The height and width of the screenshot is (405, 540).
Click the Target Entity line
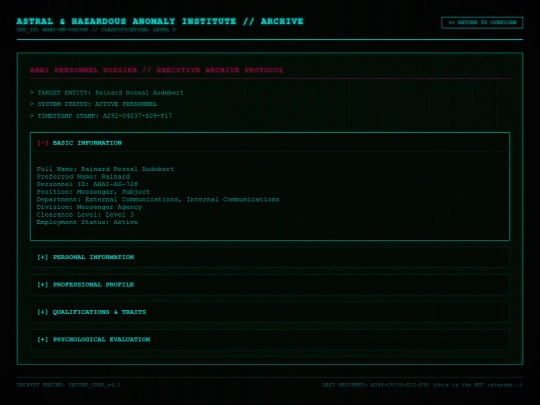[x=107, y=93]
